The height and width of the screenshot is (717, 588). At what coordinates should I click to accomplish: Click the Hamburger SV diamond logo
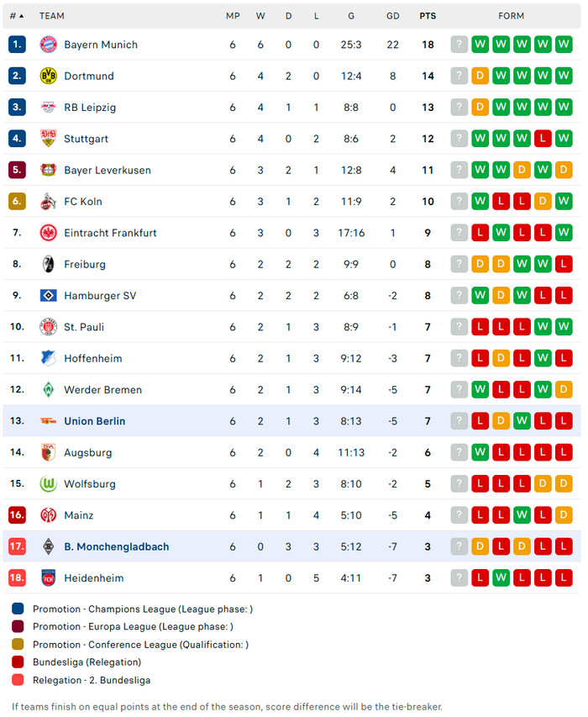(x=48, y=296)
